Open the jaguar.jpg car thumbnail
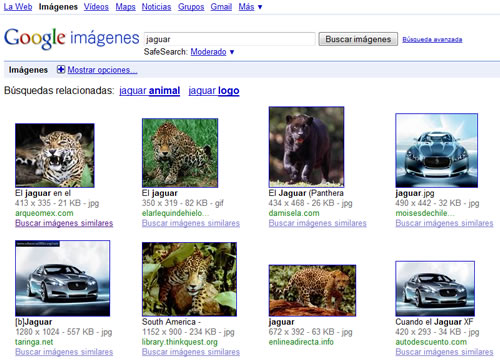This screenshot has width=500, height=363. [x=437, y=150]
